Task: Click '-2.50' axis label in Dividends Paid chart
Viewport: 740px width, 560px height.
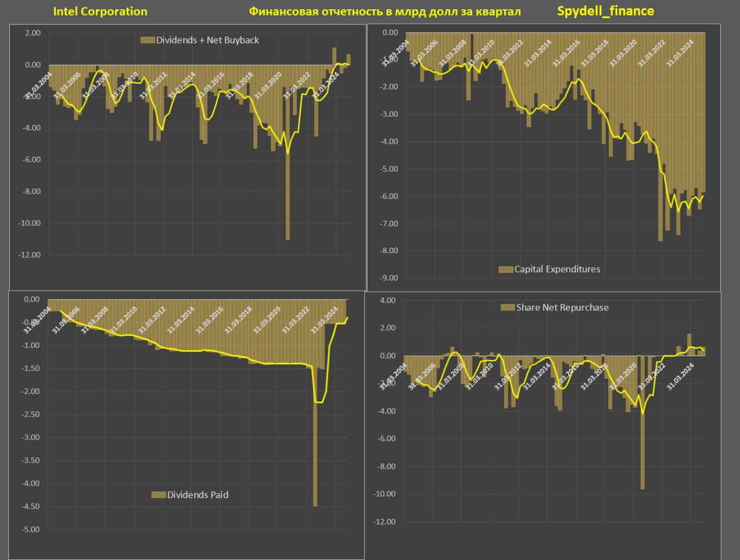Action: [x=31, y=414]
